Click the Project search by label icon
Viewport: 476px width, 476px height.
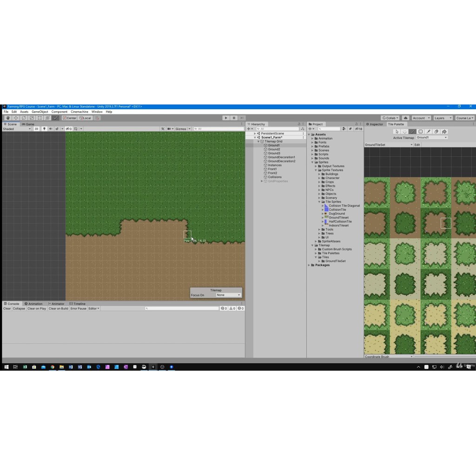tap(350, 129)
